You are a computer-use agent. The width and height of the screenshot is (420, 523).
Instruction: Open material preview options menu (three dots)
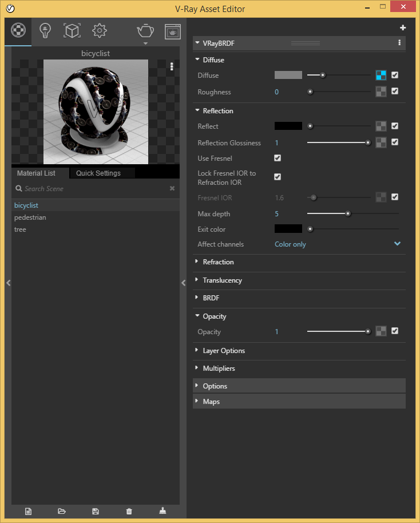pyautogui.click(x=172, y=66)
